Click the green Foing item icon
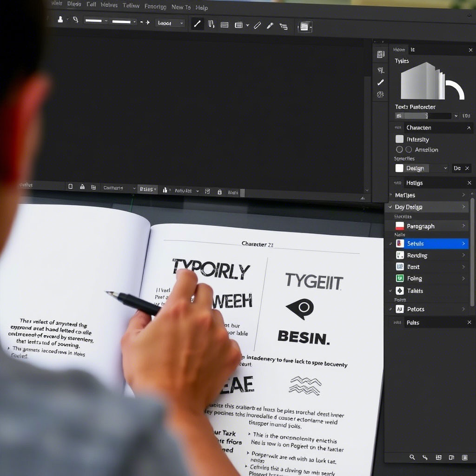The width and height of the screenshot is (476, 476). pos(400,278)
